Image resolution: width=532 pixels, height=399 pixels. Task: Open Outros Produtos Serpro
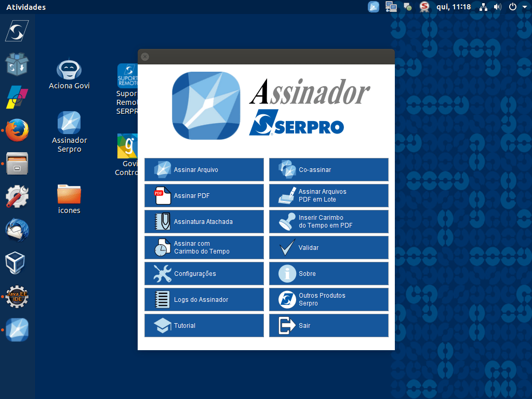(329, 300)
